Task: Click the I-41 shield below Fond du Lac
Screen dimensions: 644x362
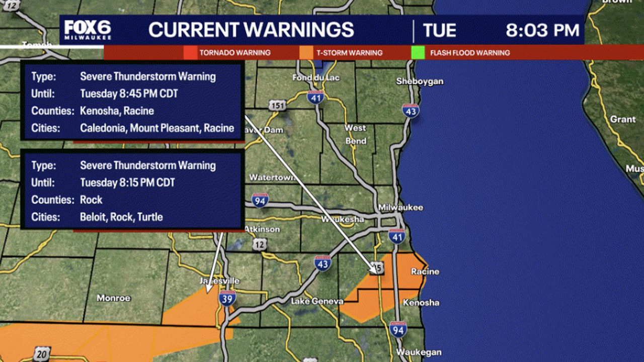Action: tap(315, 98)
